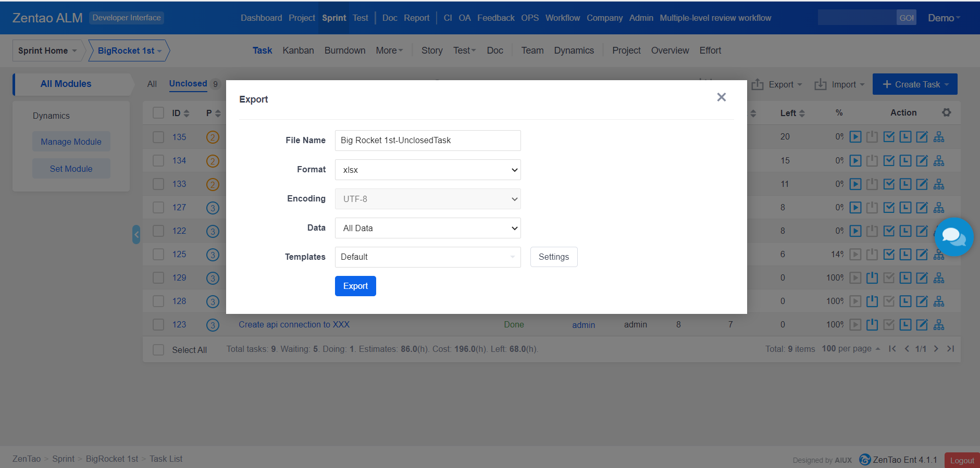Toggle the checkbox for task 123
The height and width of the screenshot is (468, 980).
[x=158, y=324]
